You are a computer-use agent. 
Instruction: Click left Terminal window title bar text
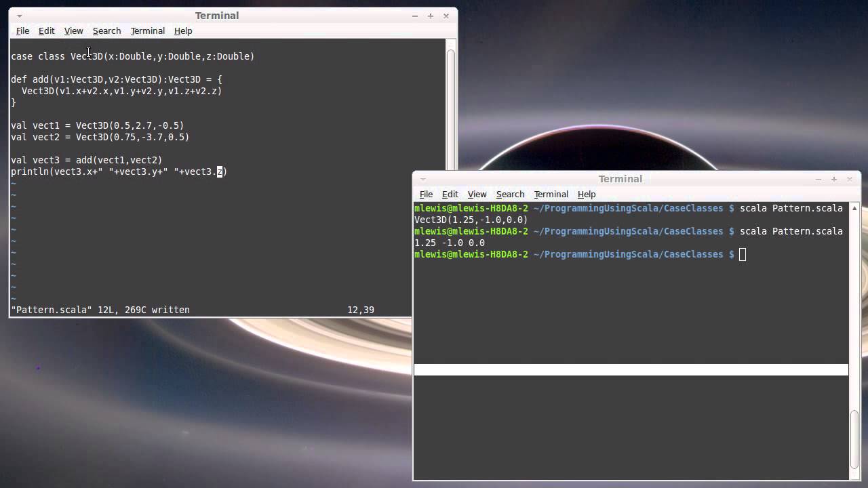click(217, 16)
